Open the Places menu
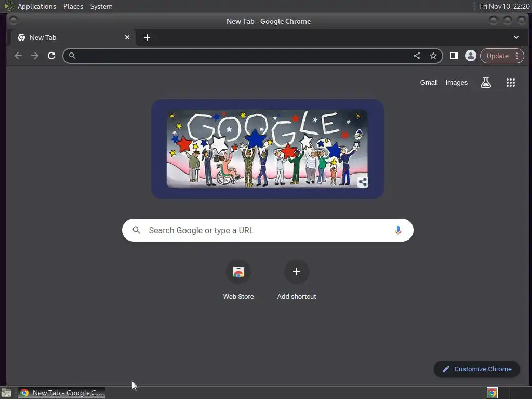 pyautogui.click(x=73, y=6)
